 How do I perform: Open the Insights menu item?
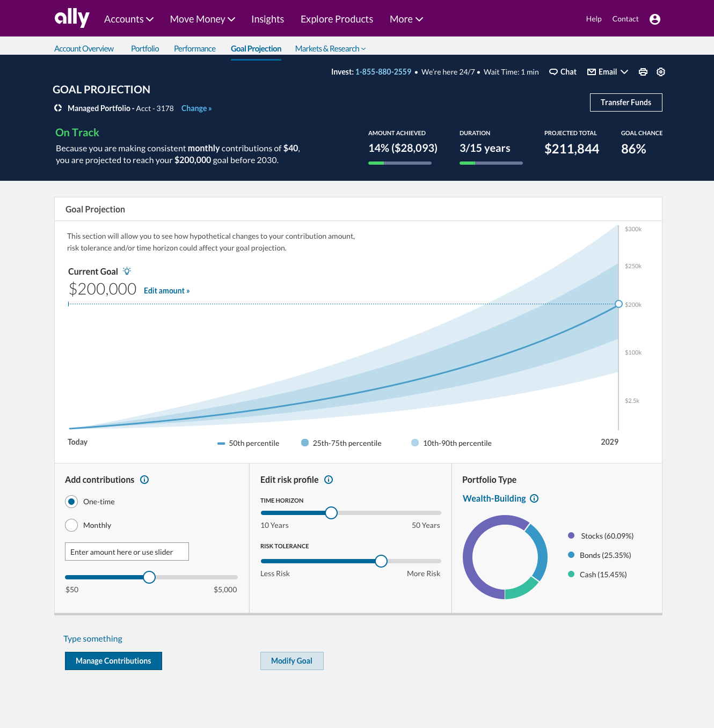pyautogui.click(x=268, y=19)
